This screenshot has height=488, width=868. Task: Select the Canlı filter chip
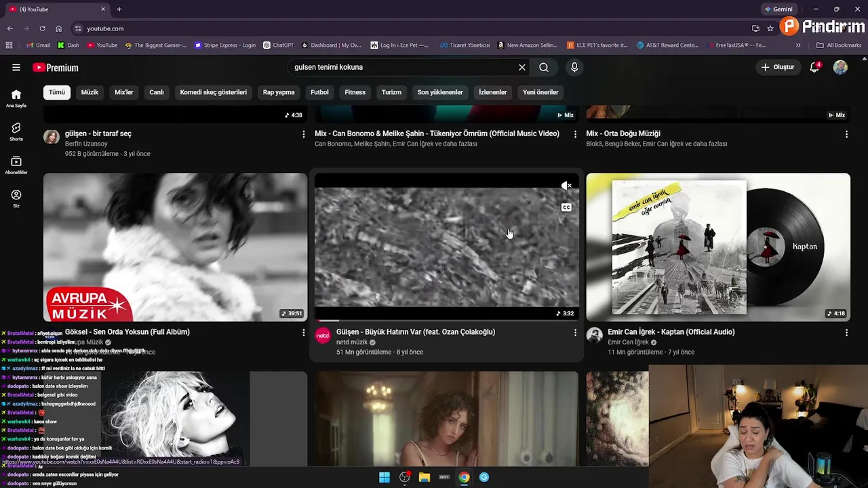click(x=157, y=92)
